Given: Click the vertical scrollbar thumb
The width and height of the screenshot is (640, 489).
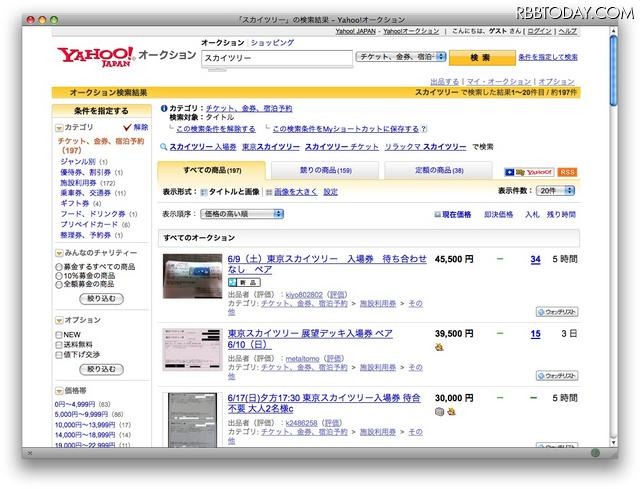Looking at the screenshot, I should (613, 71).
